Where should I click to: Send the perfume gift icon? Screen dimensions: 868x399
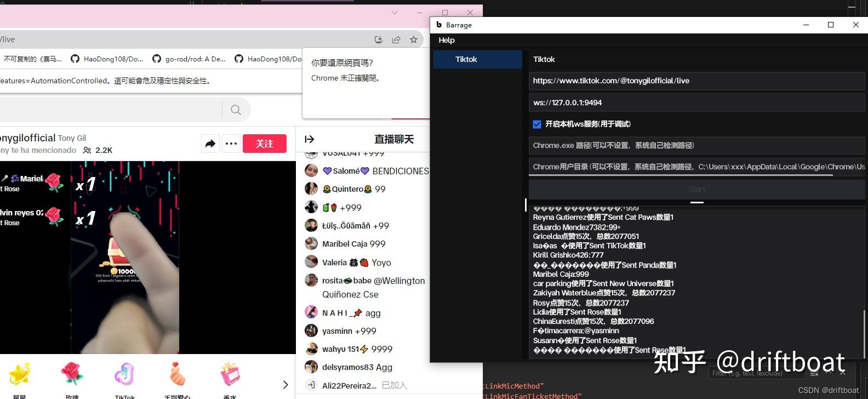230,374
